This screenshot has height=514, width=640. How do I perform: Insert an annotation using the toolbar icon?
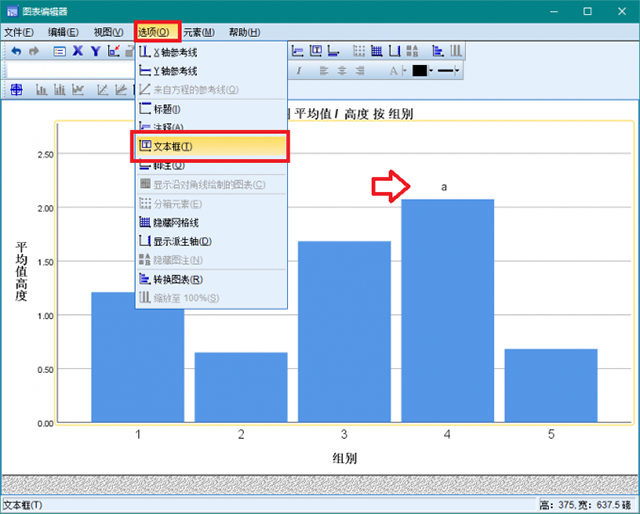[x=298, y=51]
